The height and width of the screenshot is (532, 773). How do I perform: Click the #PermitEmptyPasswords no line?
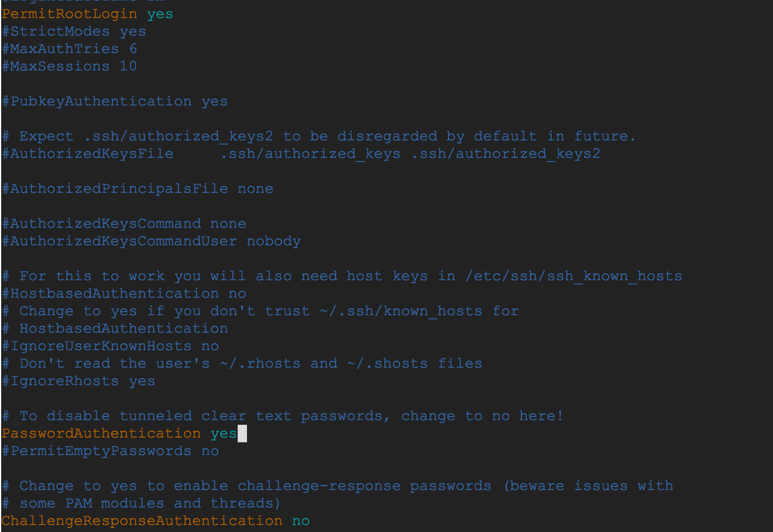111,451
